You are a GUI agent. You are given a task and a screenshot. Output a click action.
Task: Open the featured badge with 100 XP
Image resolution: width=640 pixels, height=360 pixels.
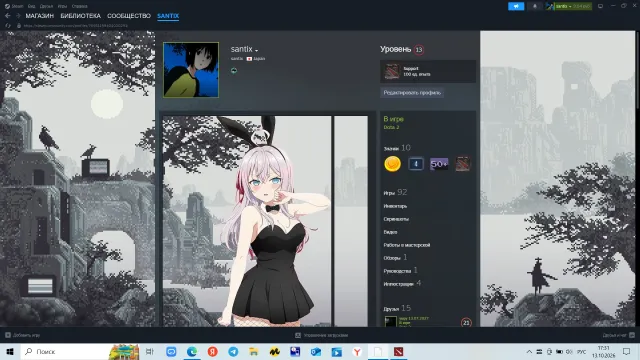[428, 71]
